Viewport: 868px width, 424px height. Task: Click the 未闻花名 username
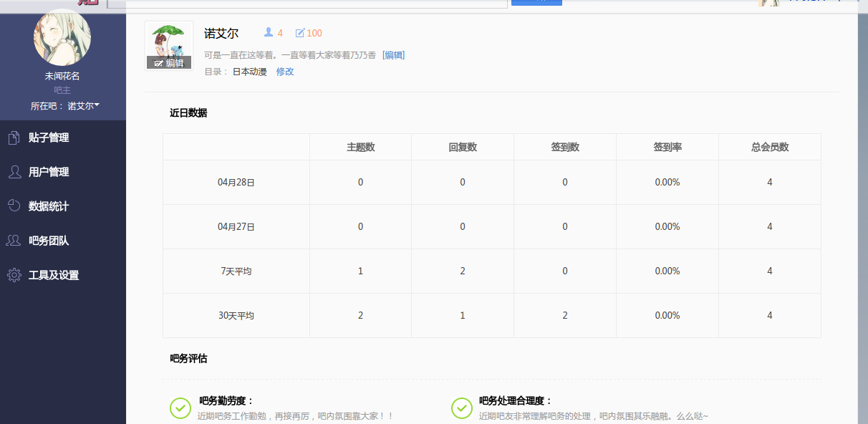pyautogui.click(x=62, y=76)
